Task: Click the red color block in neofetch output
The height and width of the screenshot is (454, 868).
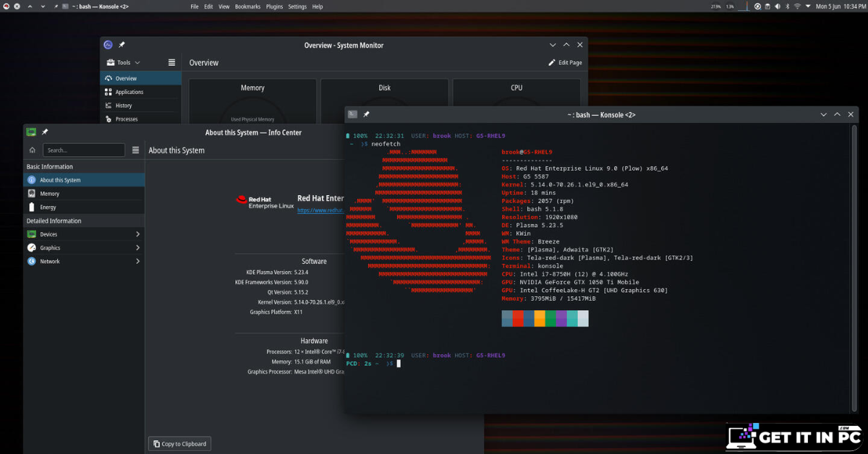Action: pos(518,319)
